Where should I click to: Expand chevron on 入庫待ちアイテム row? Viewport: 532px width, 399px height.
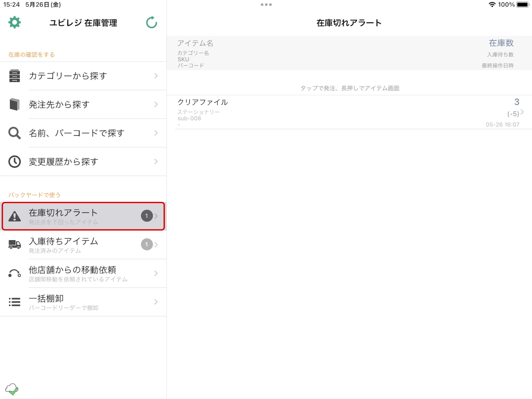(156, 244)
